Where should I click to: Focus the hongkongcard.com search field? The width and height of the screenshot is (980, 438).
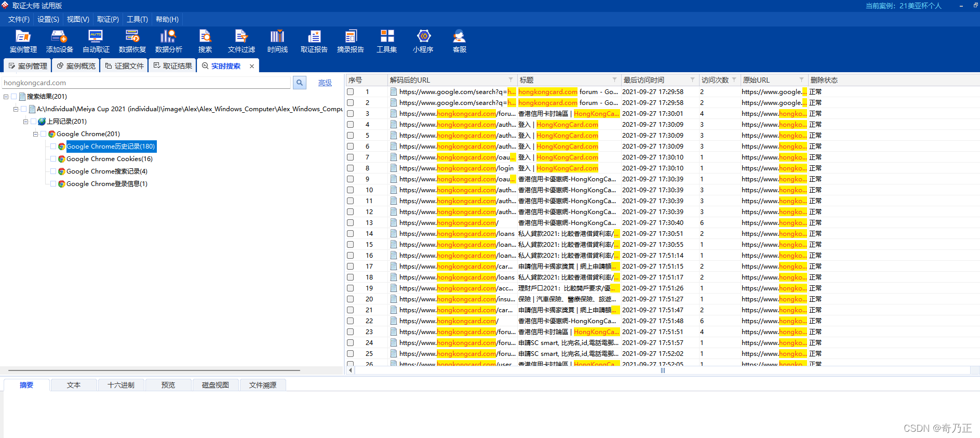pos(146,83)
